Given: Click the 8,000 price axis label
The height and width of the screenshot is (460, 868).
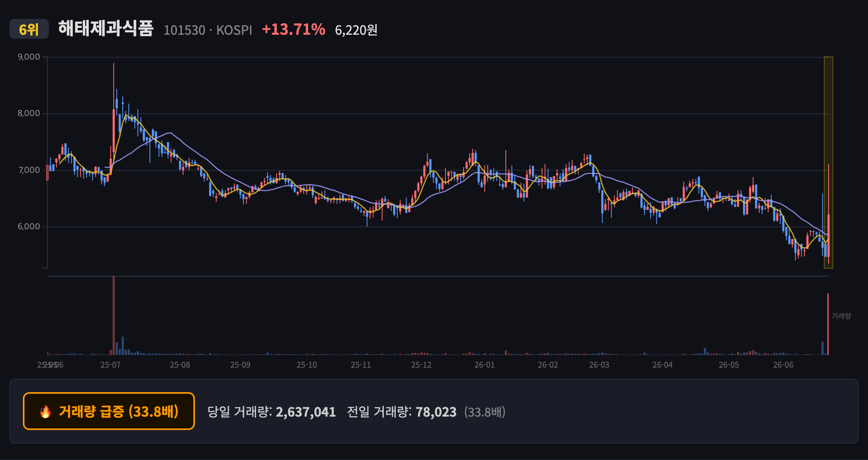Looking at the screenshot, I should coord(29,113).
